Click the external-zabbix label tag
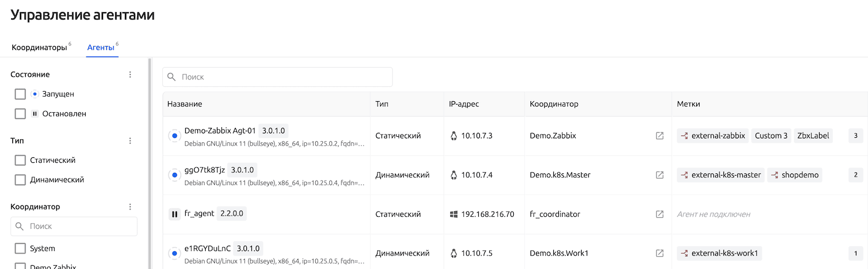 click(712, 136)
